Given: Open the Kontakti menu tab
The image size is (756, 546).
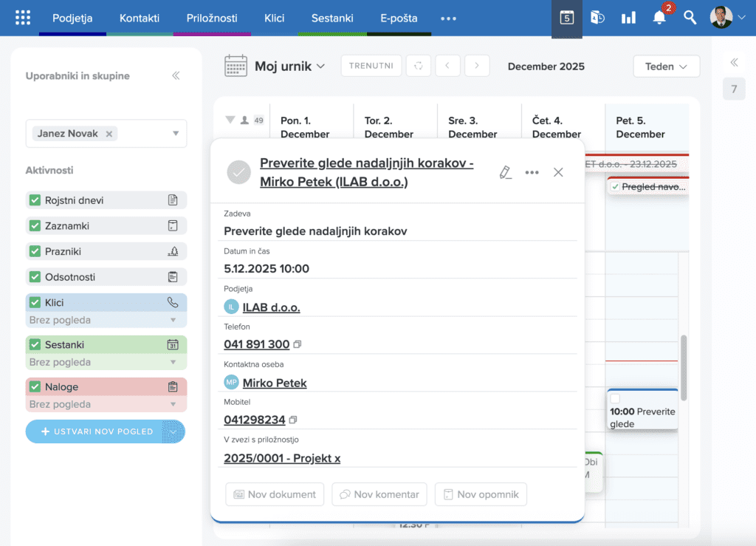Looking at the screenshot, I should [140, 18].
